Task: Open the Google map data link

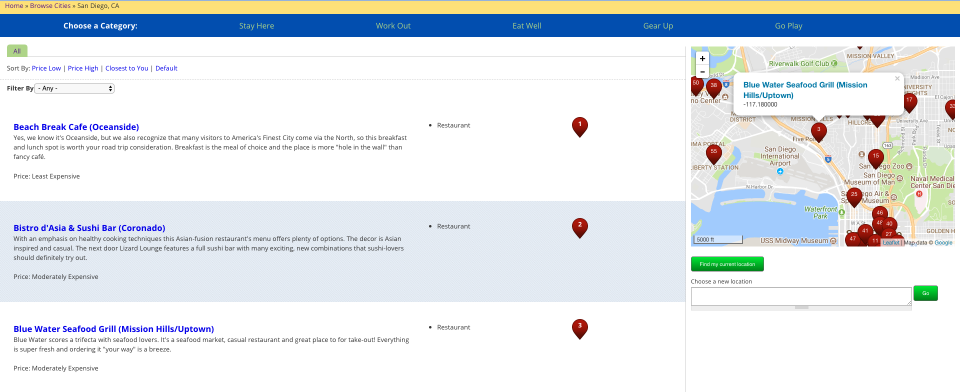Action: 943,243
